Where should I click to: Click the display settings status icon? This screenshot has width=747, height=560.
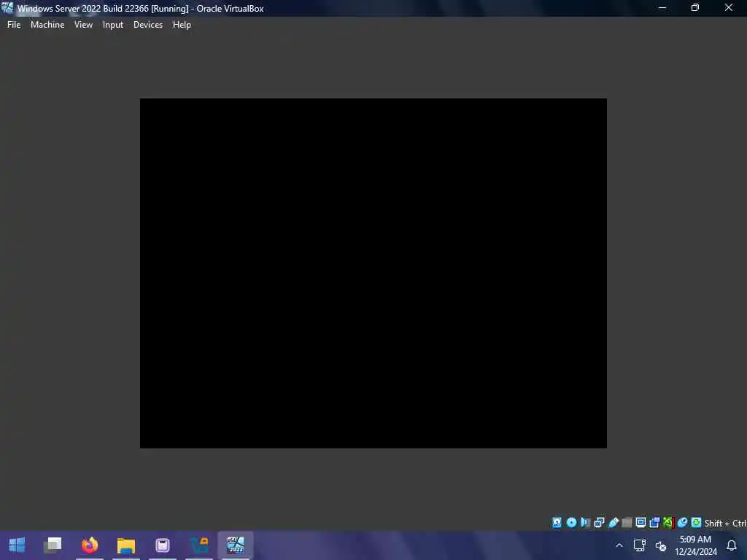(640, 522)
